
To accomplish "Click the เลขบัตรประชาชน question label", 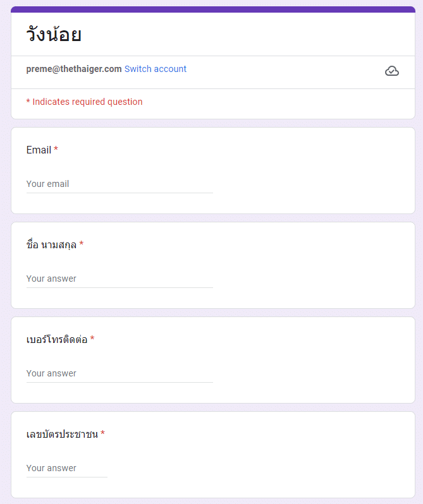I will 62,434.
